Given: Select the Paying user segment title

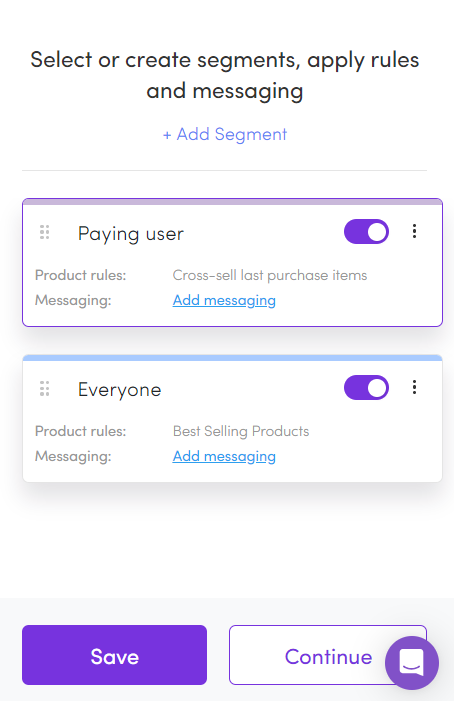Looking at the screenshot, I should click(130, 234).
